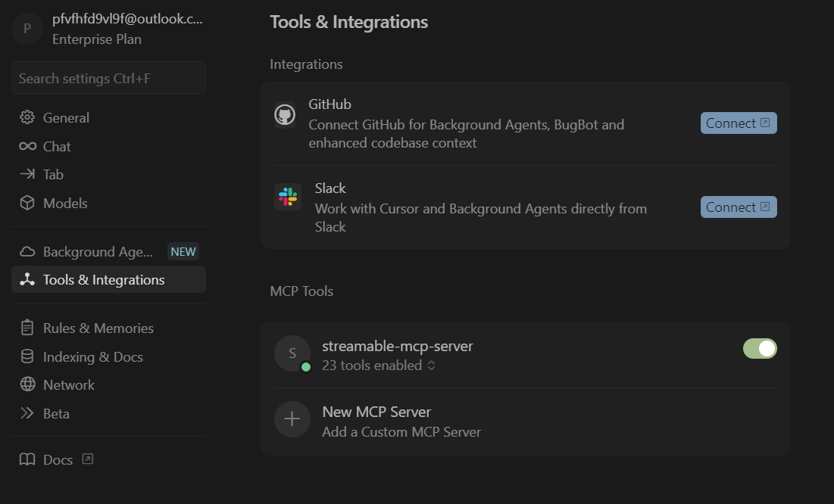This screenshot has height=504, width=834.
Task: Click the account avatar icon with letter P
Action: click(x=27, y=29)
